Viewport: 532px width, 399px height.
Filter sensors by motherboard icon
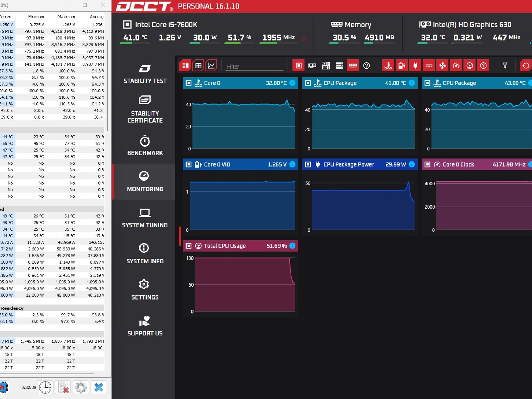pyautogui.click(x=326, y=65)
